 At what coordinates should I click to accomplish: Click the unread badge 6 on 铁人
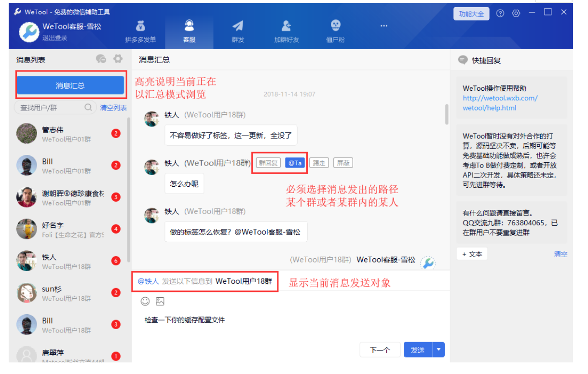pos(116,261)
